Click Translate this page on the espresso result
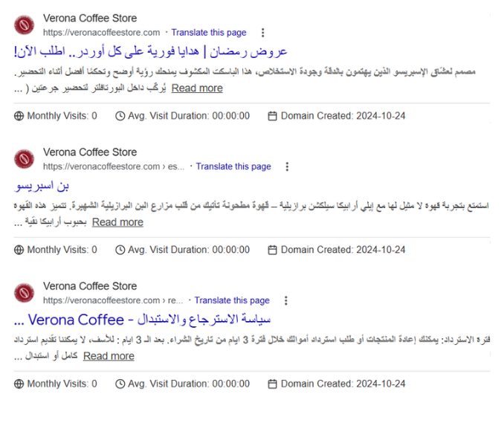This screenshot has width=504, height=429. click(233, 167)
